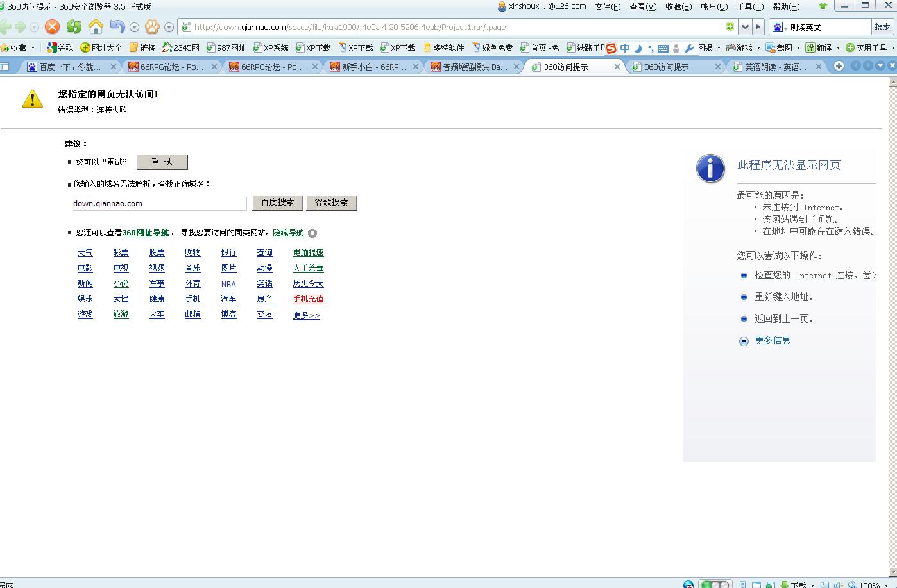This screenshot has height=588, width=897.
Task: Expand the undo dropdown arrow
Action: pyautogui.click(x=134, y=28)
